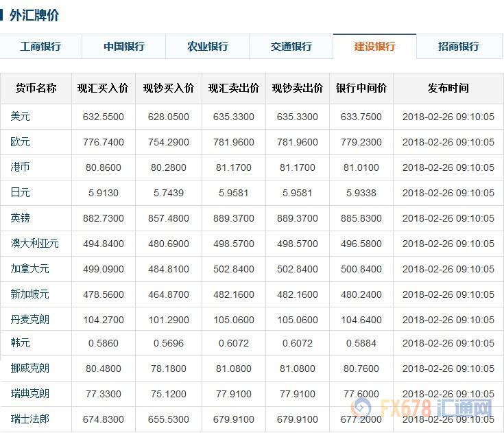Select the 美元 银行中间价 value 633.7500

point(361,117)
